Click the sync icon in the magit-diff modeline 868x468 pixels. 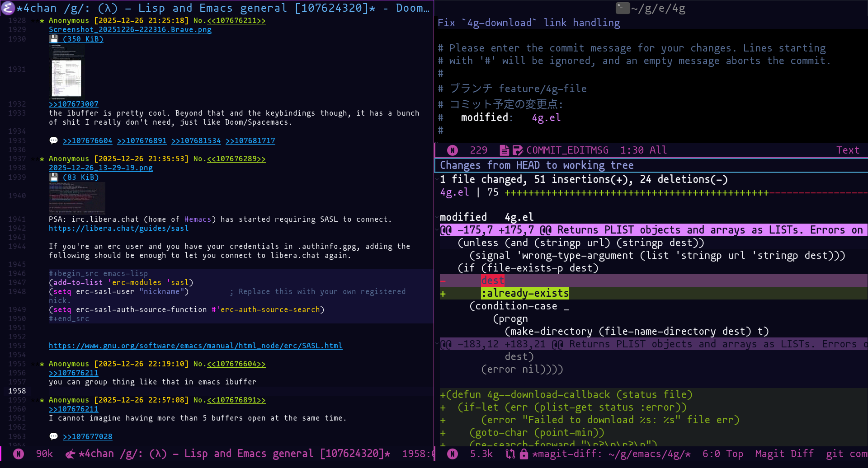pos(510,454)
